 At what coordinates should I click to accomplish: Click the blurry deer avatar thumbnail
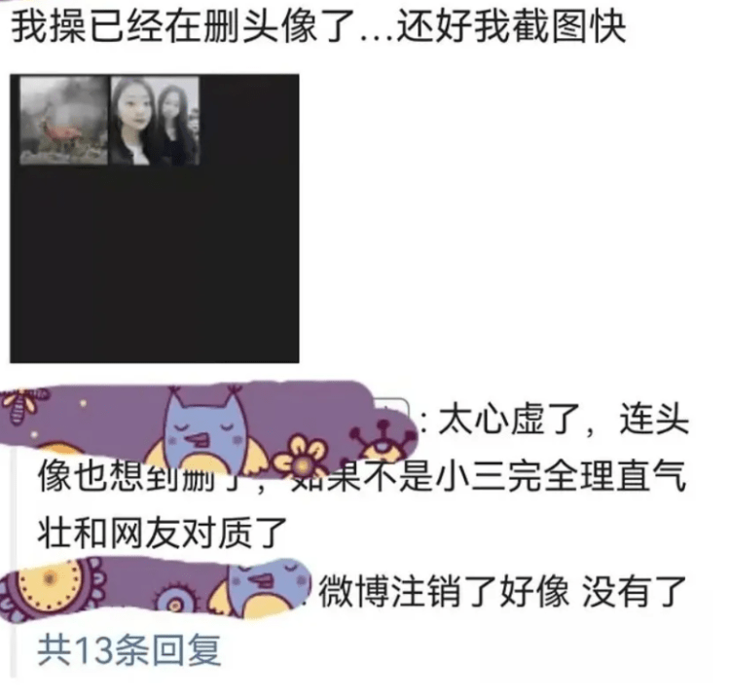63,121
